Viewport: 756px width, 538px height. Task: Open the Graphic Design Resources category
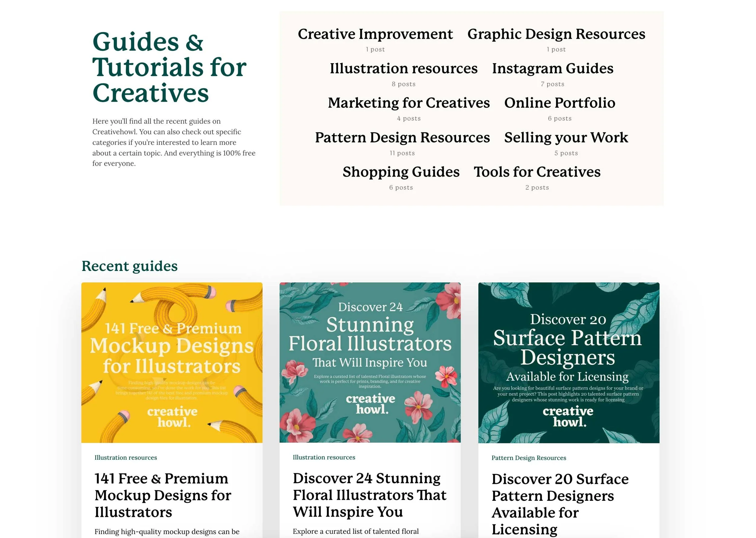(556, 34)
